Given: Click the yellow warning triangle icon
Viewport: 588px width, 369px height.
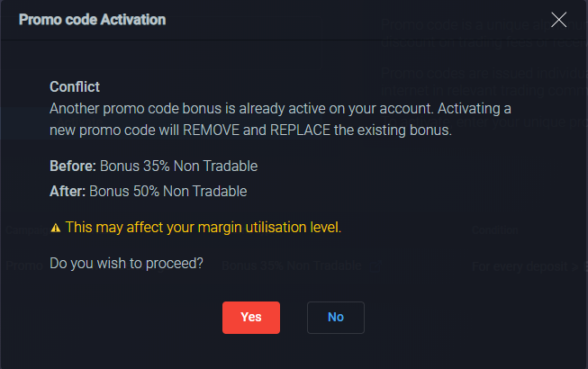Looking at the screenshot, I should coord(56,228).
